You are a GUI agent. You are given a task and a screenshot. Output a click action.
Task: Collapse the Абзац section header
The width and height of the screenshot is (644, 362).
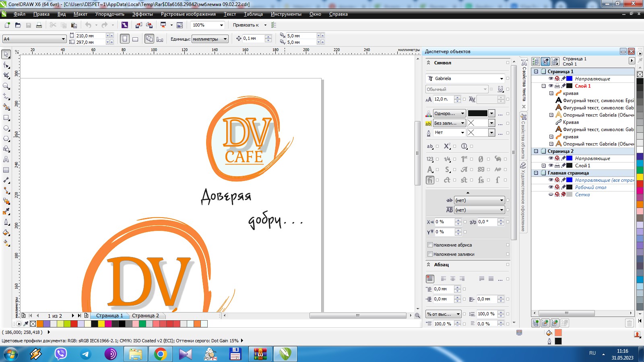[428, 265]
